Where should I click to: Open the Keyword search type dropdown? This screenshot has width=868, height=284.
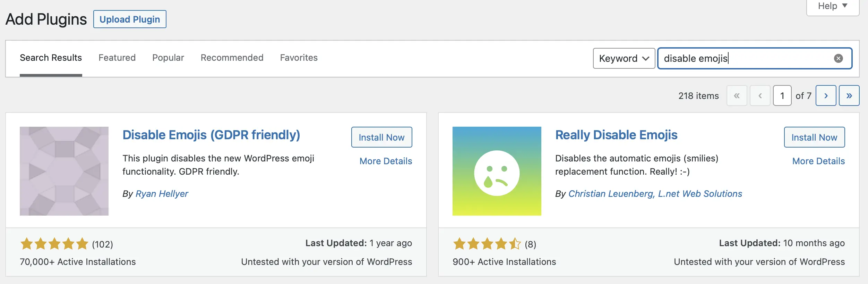point(624,58)
